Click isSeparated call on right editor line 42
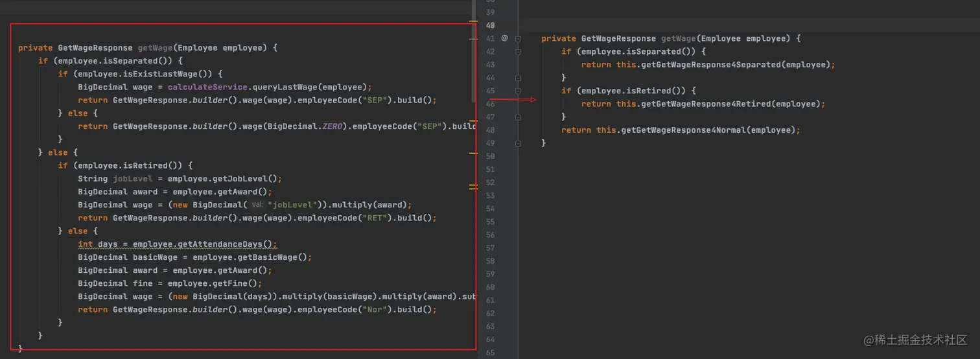 pyautogui.click(x=653, y=52)
